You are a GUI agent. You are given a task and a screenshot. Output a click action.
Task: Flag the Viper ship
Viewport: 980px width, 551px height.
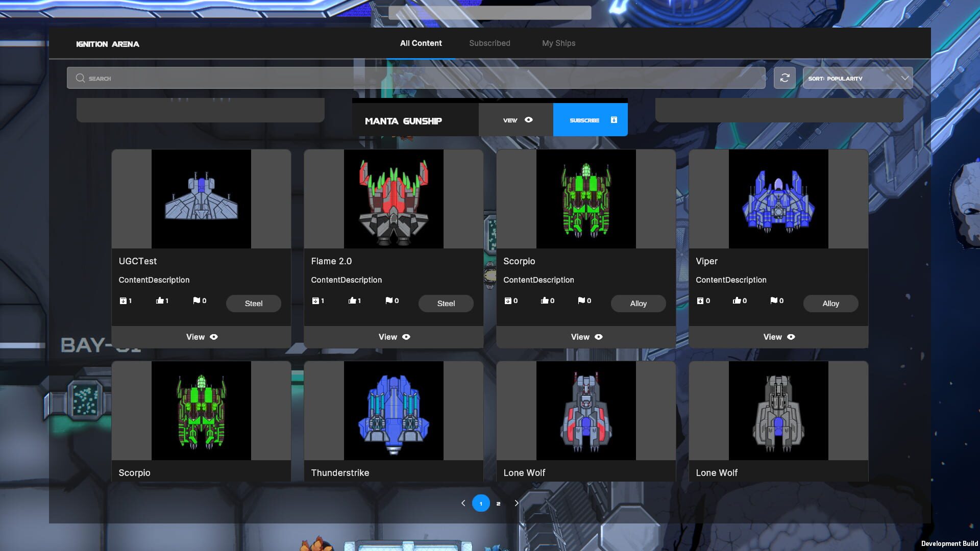pyautogui.click(x=774, y=300)
